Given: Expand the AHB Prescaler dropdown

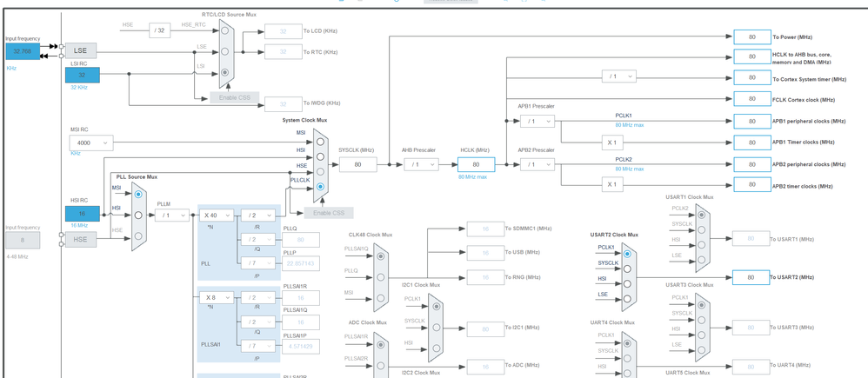Looking at the screenshot, I should pos(421,164).
